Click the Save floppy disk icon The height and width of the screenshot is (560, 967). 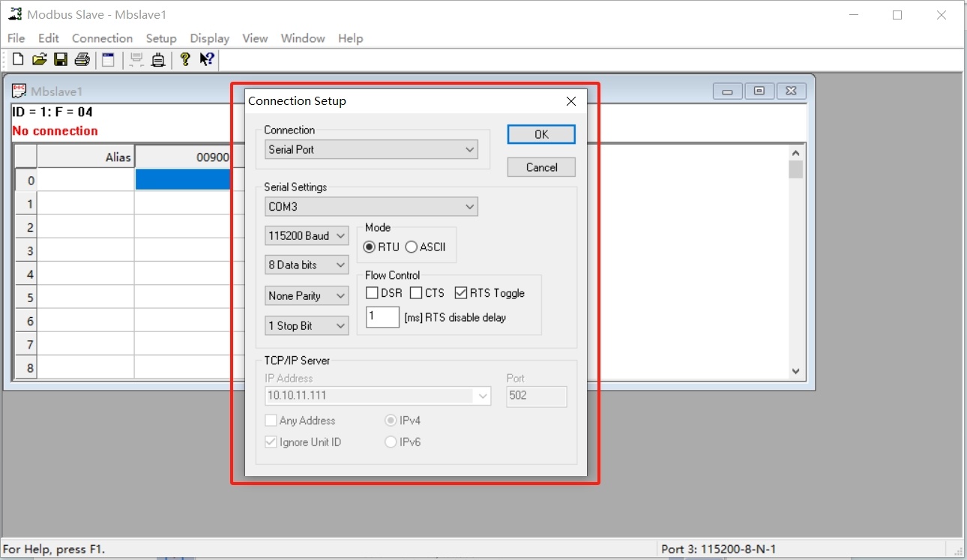coord(61,60)
